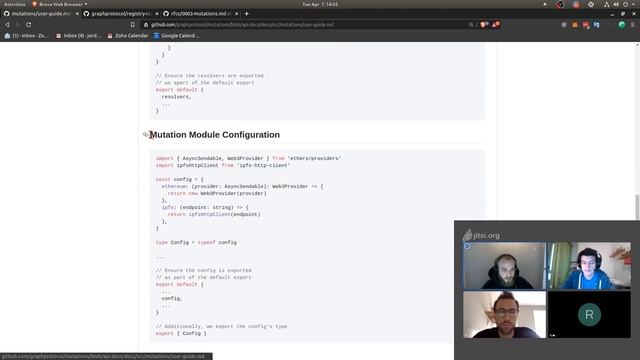Go forward with the browser forward arrow

click(18, 24)
